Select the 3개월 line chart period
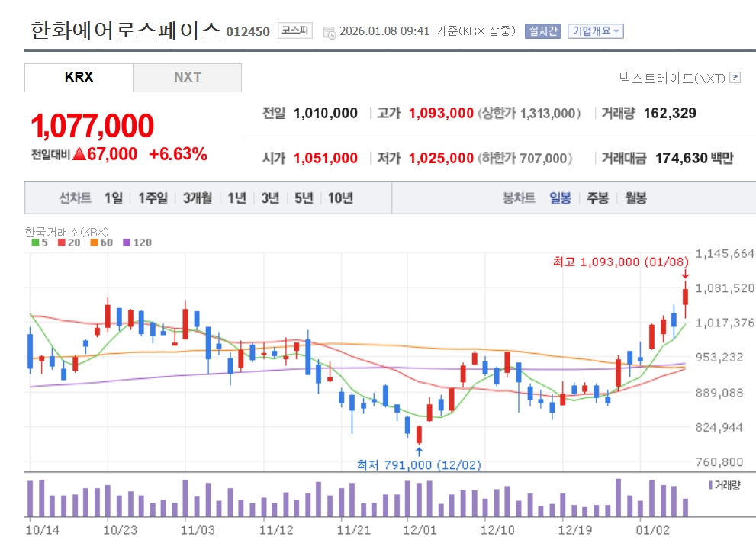Screen dimensions: 756x559 click(197, 198)
